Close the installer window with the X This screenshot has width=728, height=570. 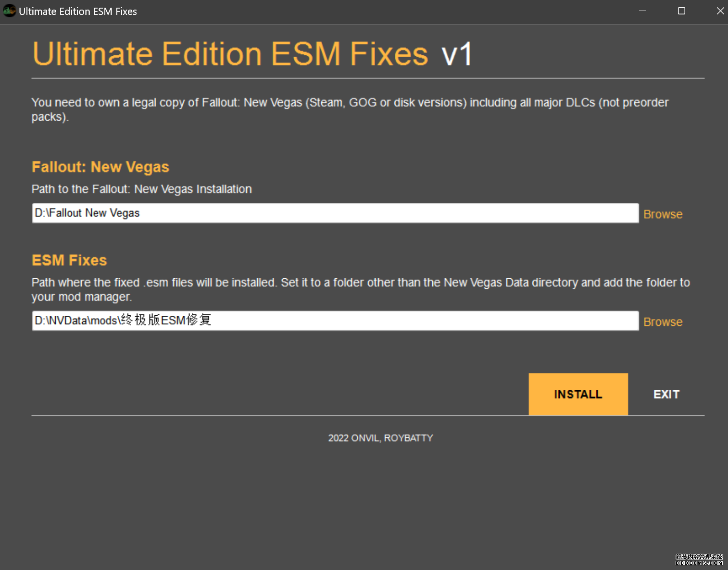720,11
